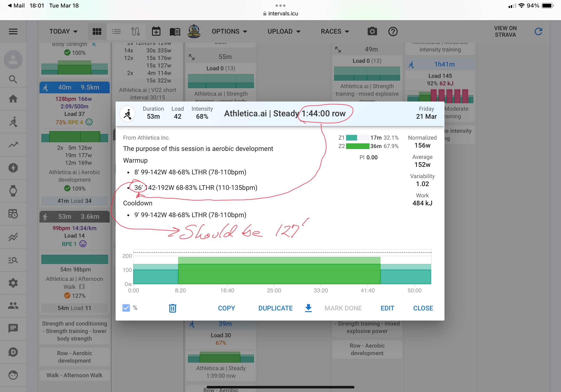Select the Strength and conditioning lower body item
This screenshot has height=392, width=561.
point(74,331)
